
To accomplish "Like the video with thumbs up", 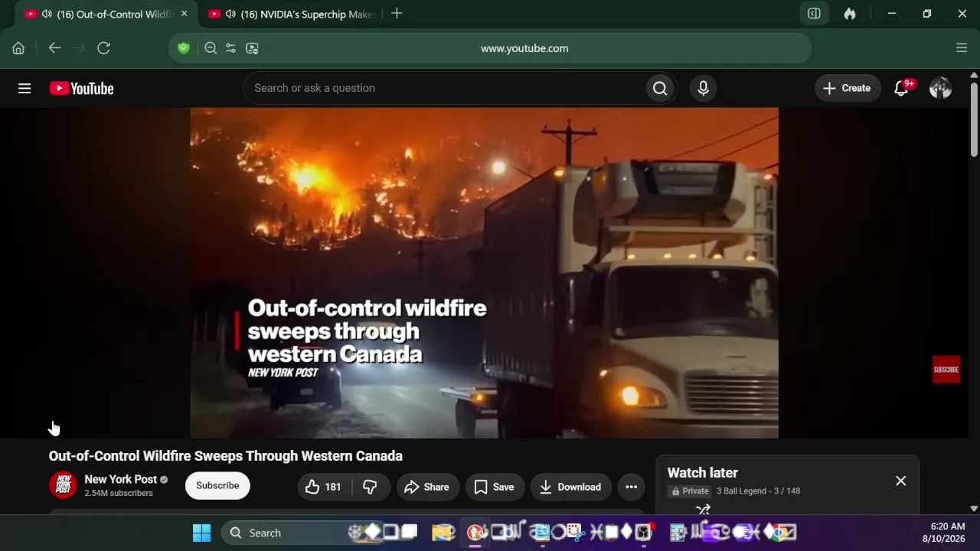I will point(323,487).
